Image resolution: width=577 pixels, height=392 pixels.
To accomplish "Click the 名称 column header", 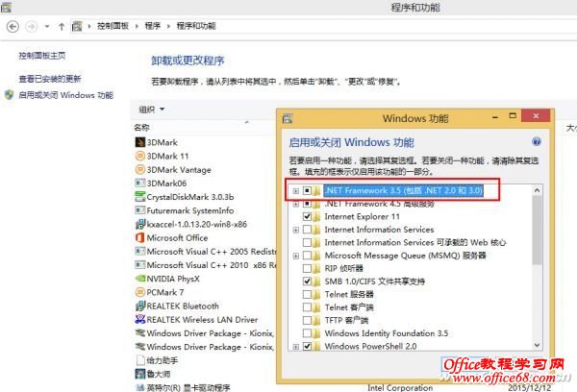I will pyautogui.click(x=141, y=127).
